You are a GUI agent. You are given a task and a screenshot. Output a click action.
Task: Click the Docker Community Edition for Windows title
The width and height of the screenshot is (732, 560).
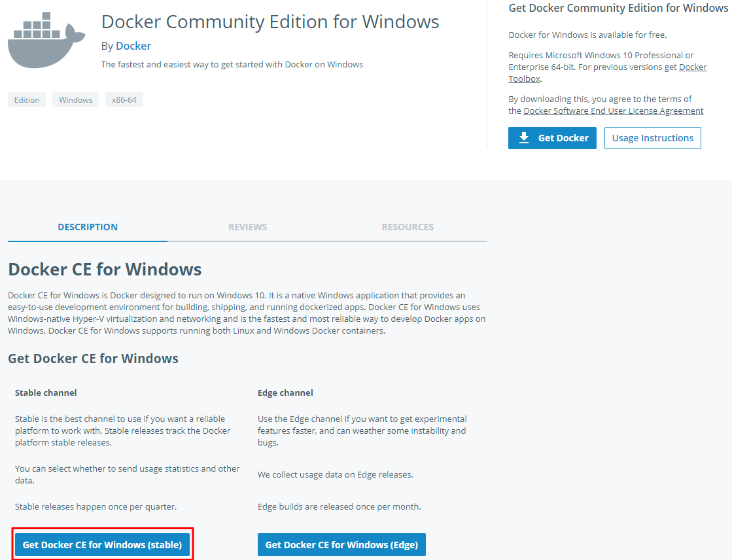tap(270, 22)
